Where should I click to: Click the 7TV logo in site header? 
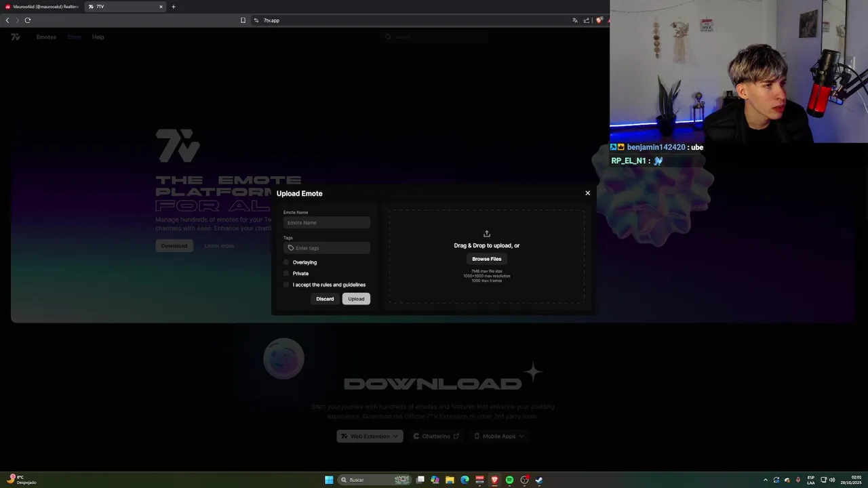16,37
